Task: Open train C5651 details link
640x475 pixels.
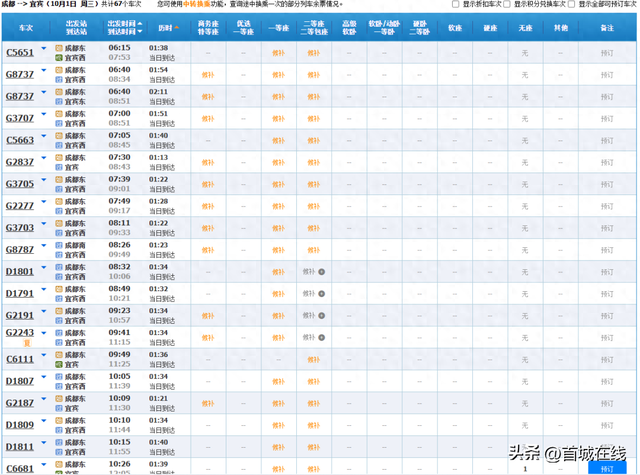Action: tap(20, 52)
